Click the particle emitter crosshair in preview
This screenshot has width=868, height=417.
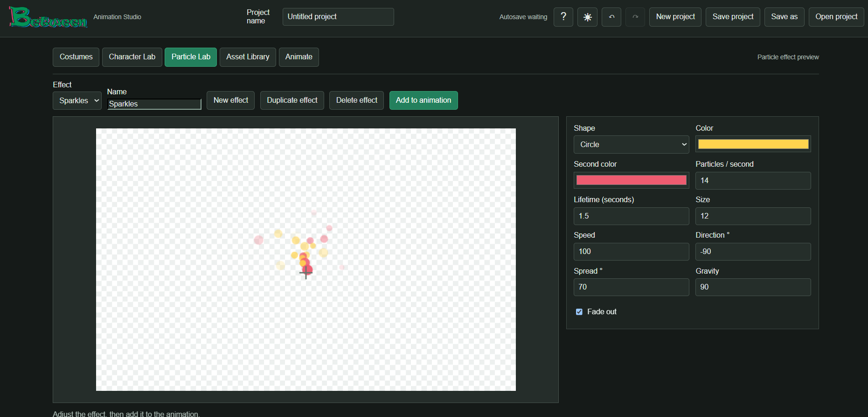click(x=306, y=273)
